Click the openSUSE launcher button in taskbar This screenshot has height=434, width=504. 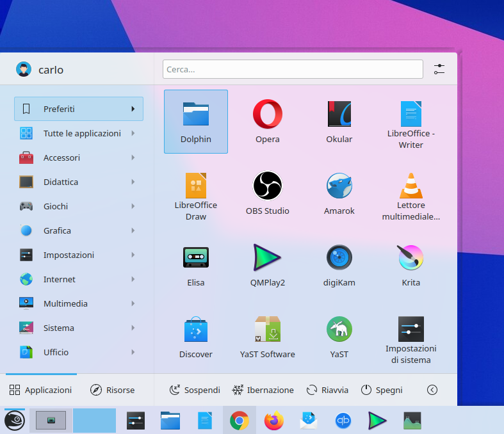[x=15, y=420]
